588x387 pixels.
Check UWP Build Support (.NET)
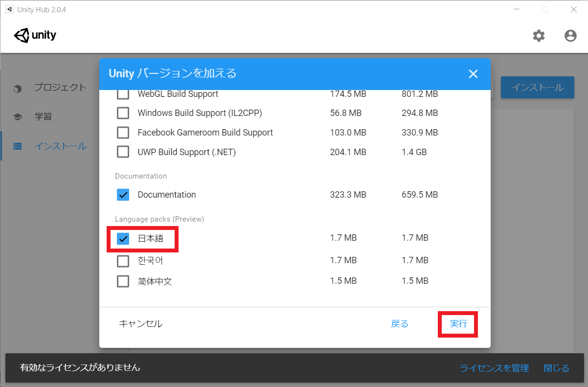coord(123,152)
